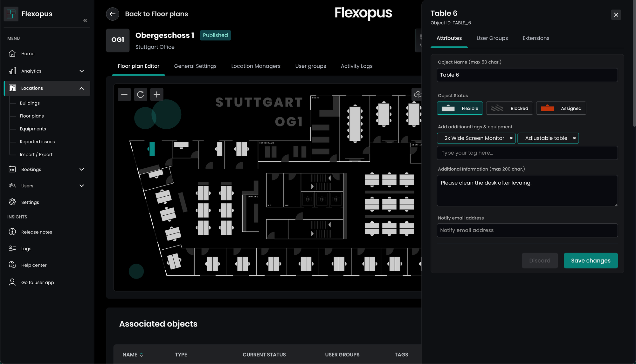Expand the Bookings menu
This screenshot has height=364, width=636.
click(x=81, y=170)
